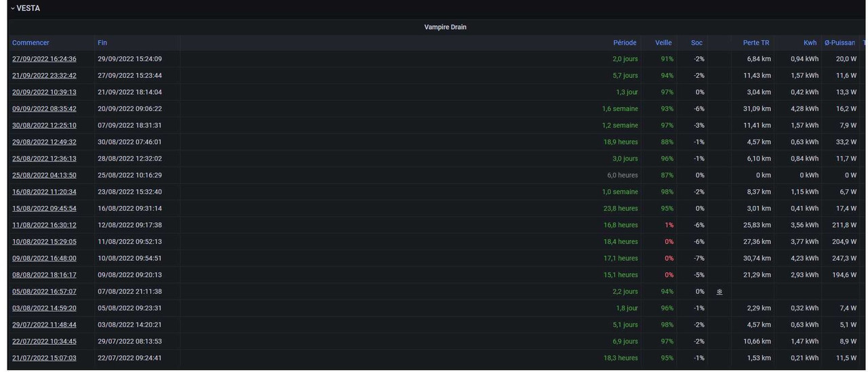The image size is (868, 372).
Task: Click the -5% Soc value
Action: click(x=699, y=275)
